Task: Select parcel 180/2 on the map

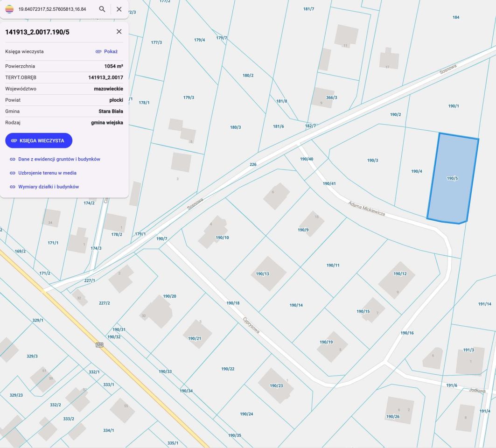Action: click(248, 76)
